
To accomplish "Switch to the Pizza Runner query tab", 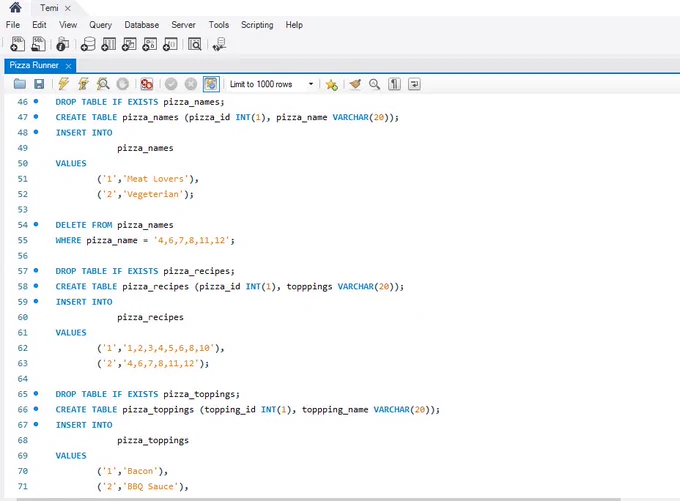I will pyautogui.click(x=34, y=65).
